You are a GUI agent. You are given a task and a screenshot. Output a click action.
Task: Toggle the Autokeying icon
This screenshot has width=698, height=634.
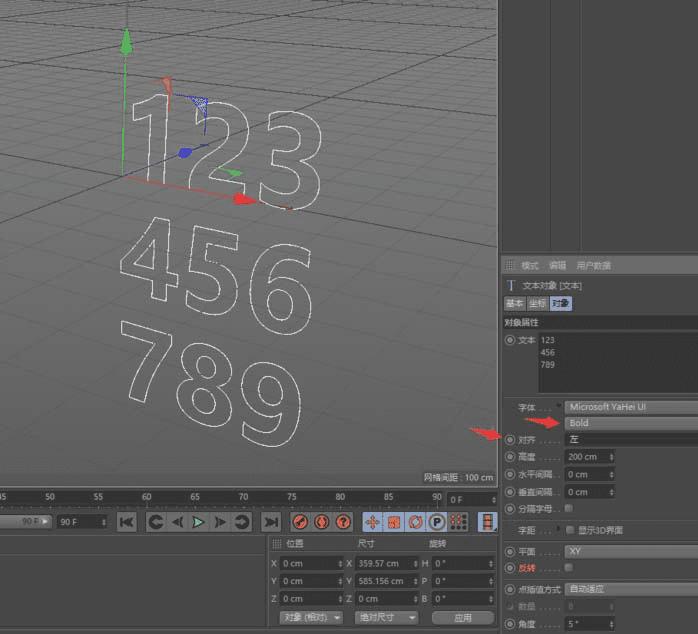(x=321, y=522)
